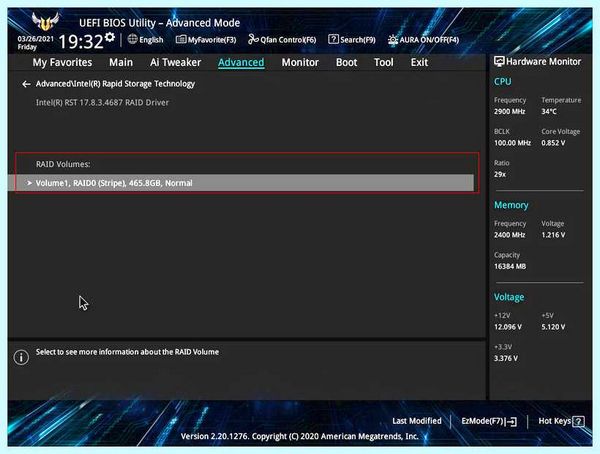Click +5V value 5.120 V
600x454 pixels.
[553, 327]
